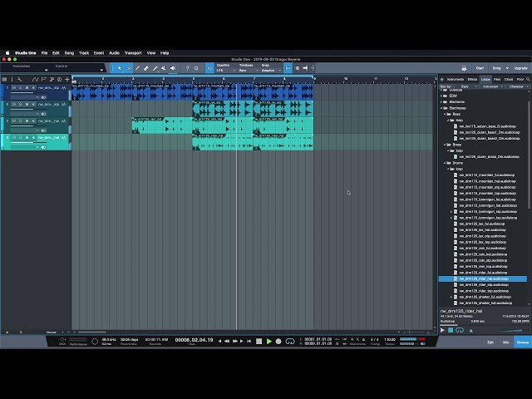Select the Arrow tool in toolbar
532x399 pixels.
pyautogui.click(x=120, y=68)
